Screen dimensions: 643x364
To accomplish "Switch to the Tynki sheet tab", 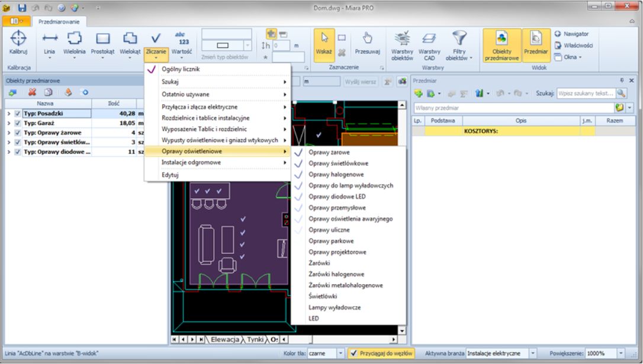I will pos(255,339).
